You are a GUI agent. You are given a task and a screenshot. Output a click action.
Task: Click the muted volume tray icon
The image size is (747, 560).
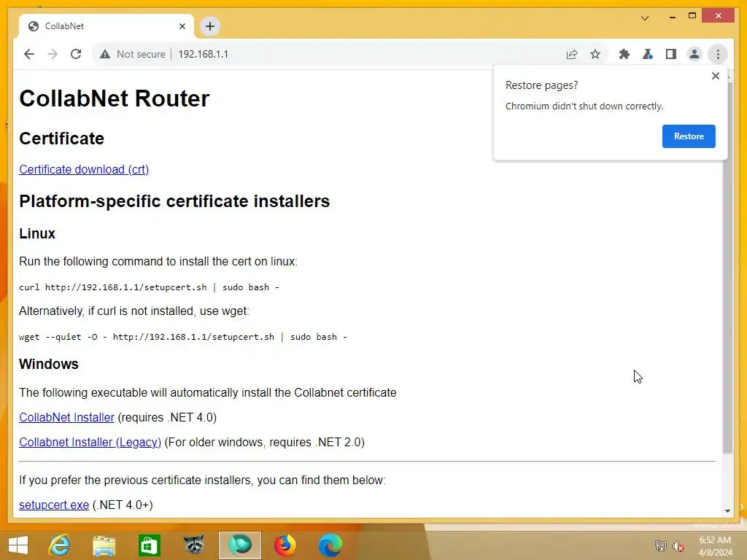pos(678,545)
